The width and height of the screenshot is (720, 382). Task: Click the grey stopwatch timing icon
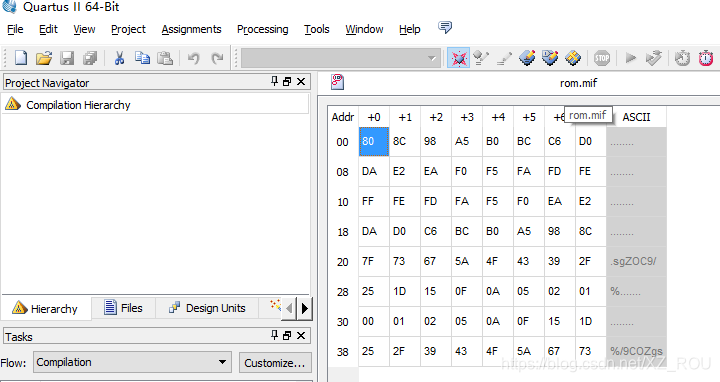682,58
